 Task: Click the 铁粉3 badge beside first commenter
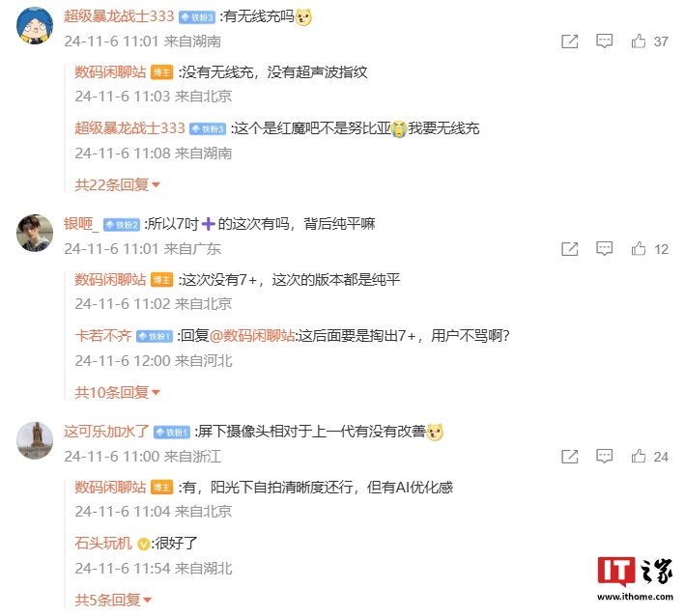[197, 17]
